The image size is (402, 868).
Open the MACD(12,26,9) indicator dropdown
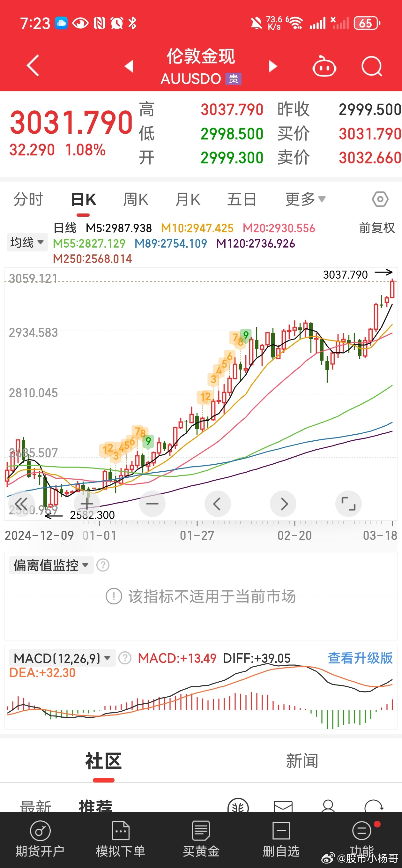(x=62, y=658)
